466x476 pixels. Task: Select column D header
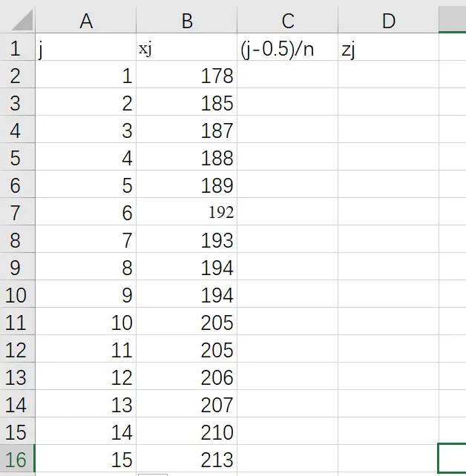tap(388, 21)
